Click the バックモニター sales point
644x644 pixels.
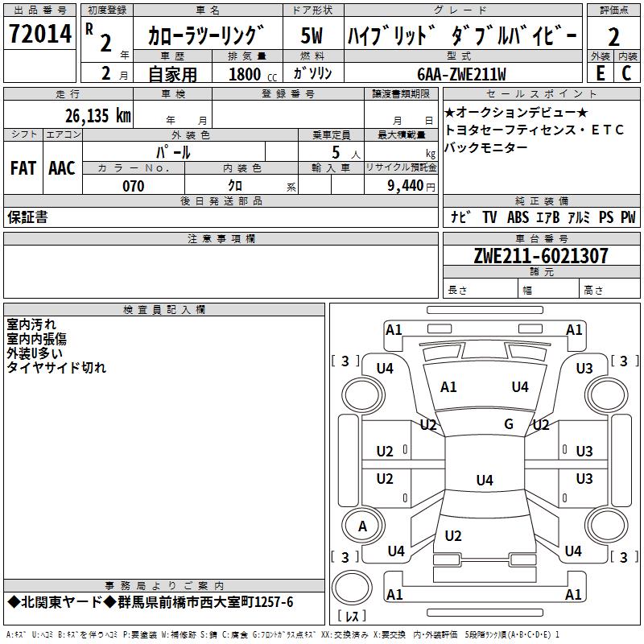(486, 147)
